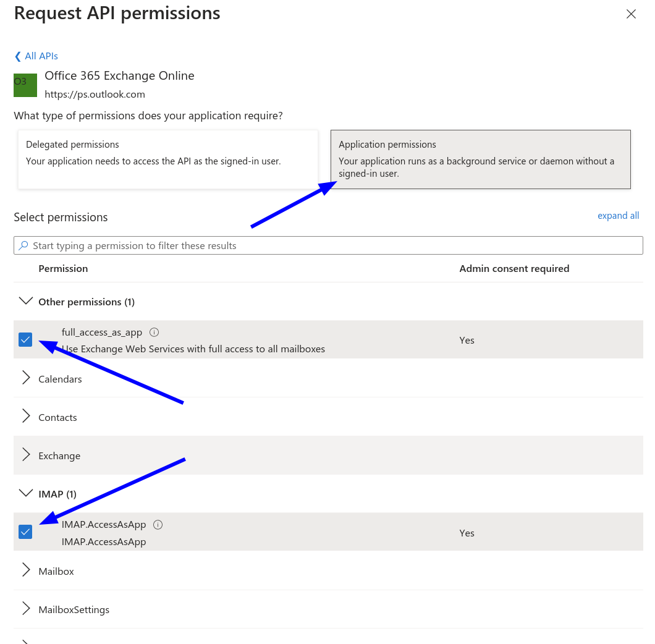Click the Admin consent required column header
Image resolution: width=655 pixels, height=644 pixels.
(514, 269)
